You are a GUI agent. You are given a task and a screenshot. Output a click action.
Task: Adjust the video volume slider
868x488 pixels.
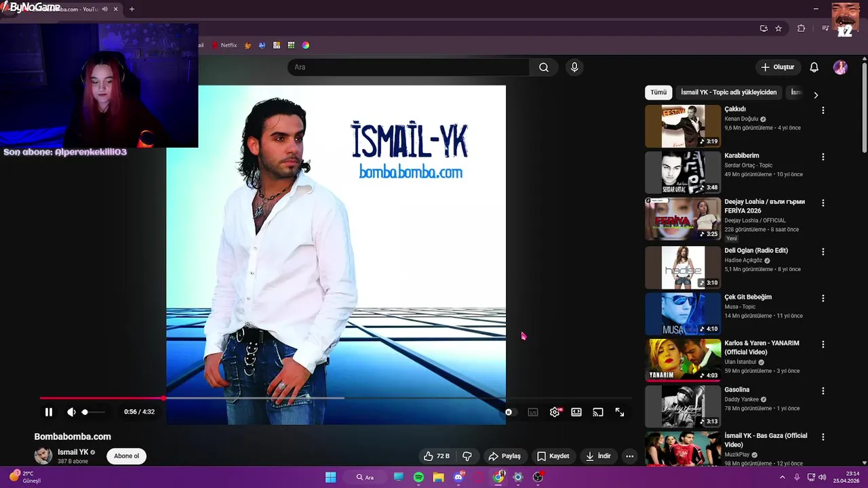94,412
